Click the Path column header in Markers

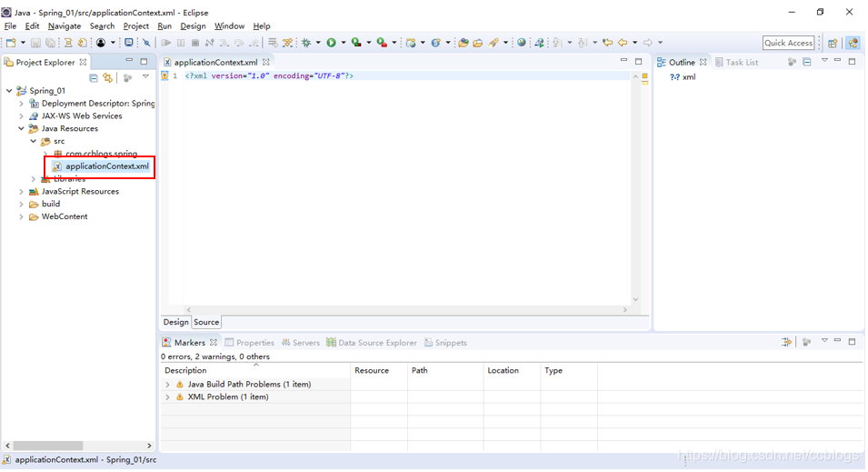point(445,370)
